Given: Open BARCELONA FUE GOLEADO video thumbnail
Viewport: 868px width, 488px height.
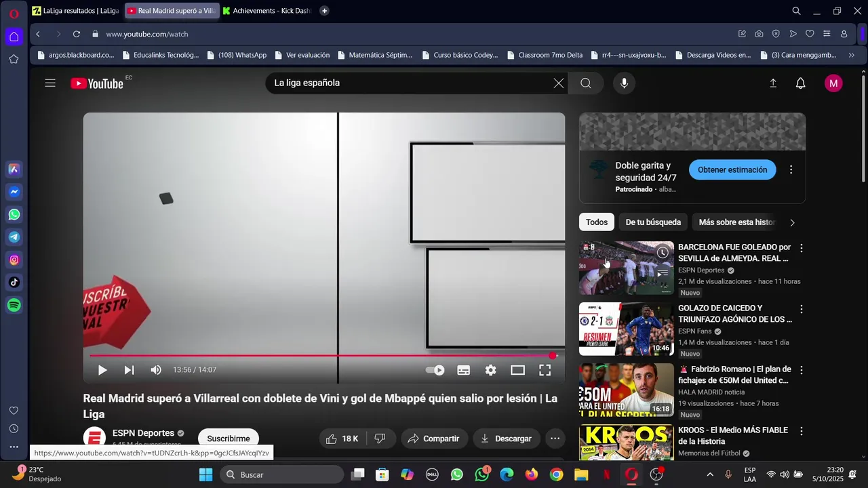Looking at the screenshot, I should [627, 268].
